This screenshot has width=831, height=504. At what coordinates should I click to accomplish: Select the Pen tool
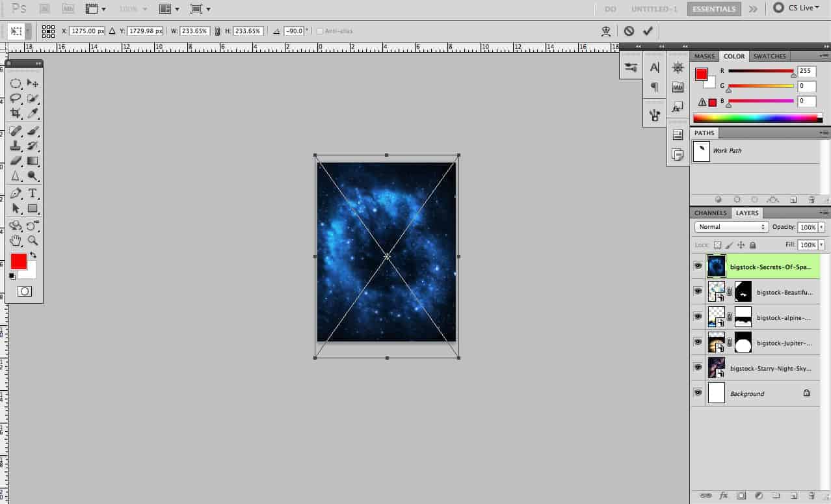[x=16, y=193]
